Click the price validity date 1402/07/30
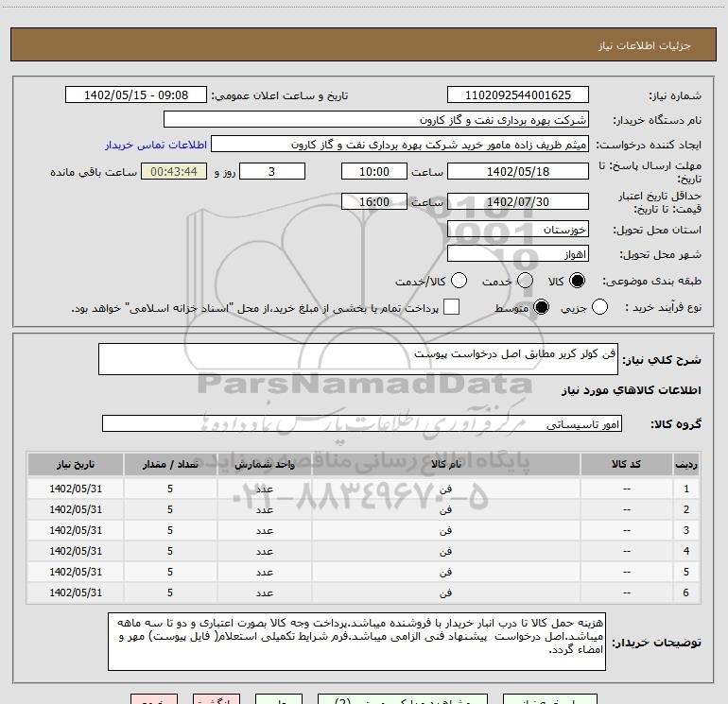Viewport: 728px width, 704px height. 518,201
